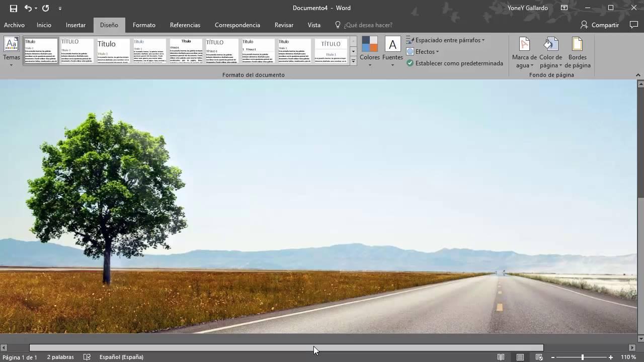Click Establecer como predeterminada
The image size is (644, 362).
[x=455, y=63]
